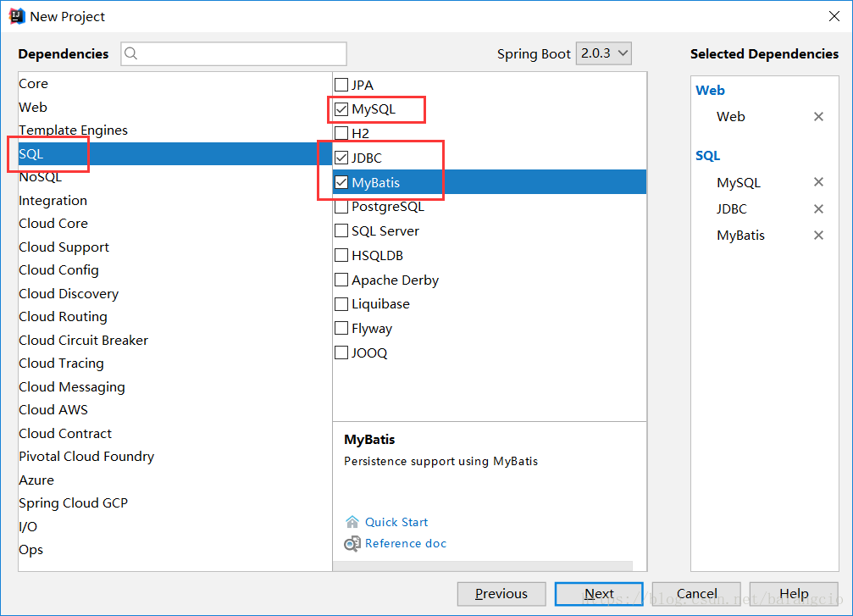The height and width of the screenshot is (616, 853).
Task: Enable the Liquibase checkbox
Action: point(341,303)
